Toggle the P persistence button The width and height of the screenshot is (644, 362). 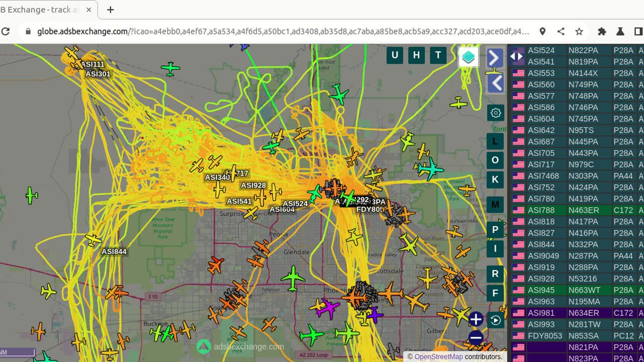496,230
